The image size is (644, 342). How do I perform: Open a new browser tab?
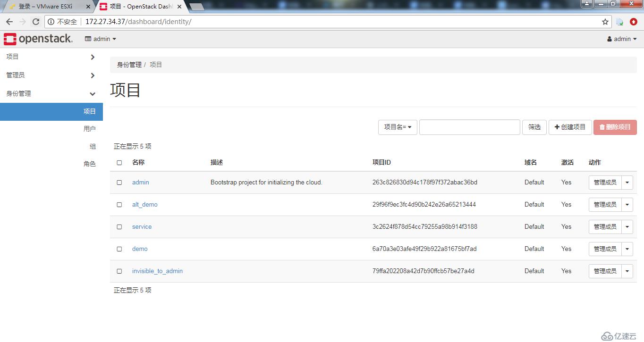click(x=196, y=7)
